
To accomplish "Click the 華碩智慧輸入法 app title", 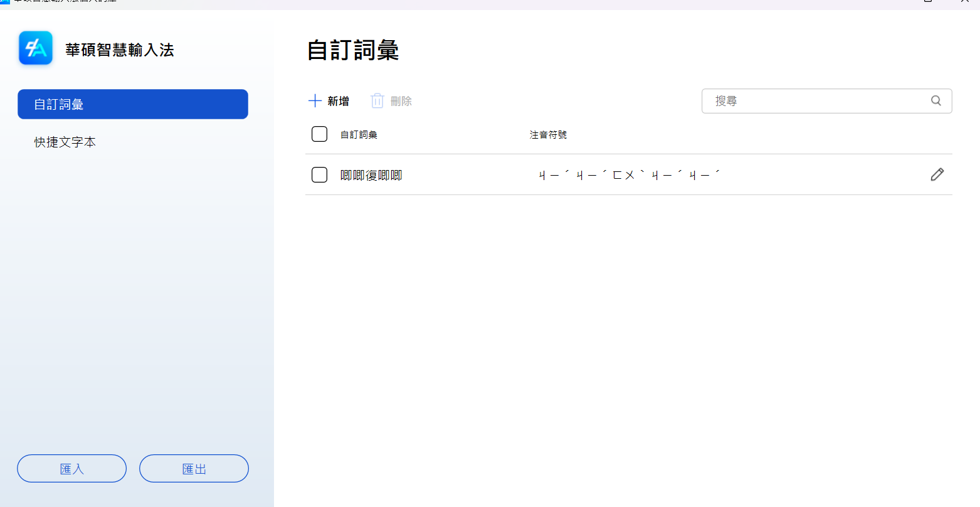I will 120,50.
